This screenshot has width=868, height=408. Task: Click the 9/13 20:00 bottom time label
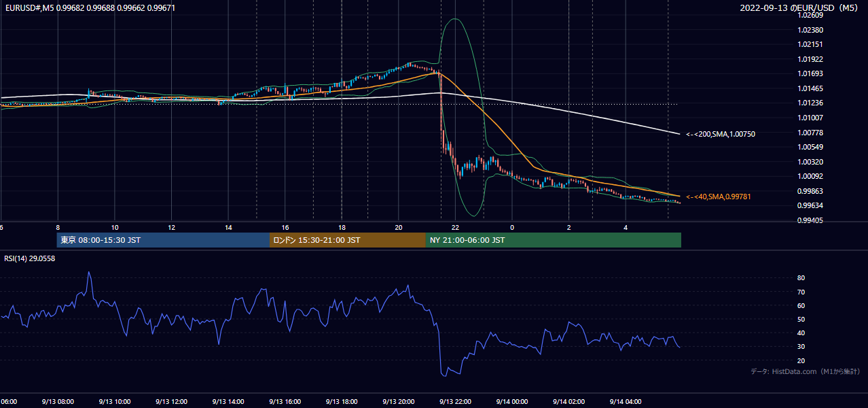coord(399,402)
